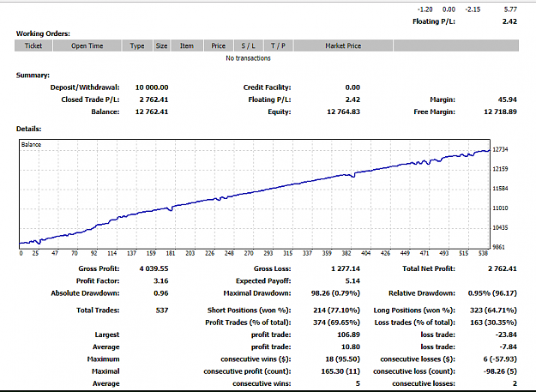Click the Market Price column header
This screenshot has width=536, height=392.
click(343, 45)
